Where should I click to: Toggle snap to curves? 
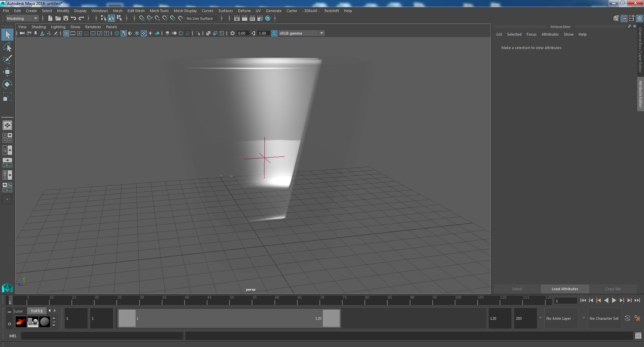pos(150,18)
